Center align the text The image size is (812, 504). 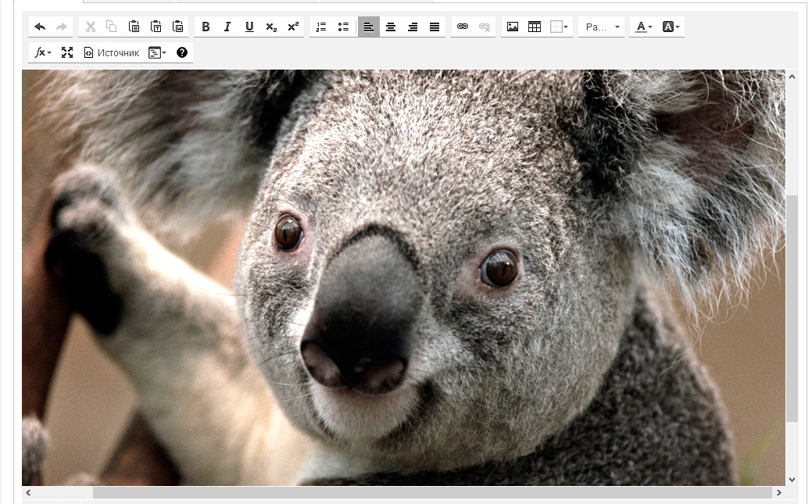(391, 27)
